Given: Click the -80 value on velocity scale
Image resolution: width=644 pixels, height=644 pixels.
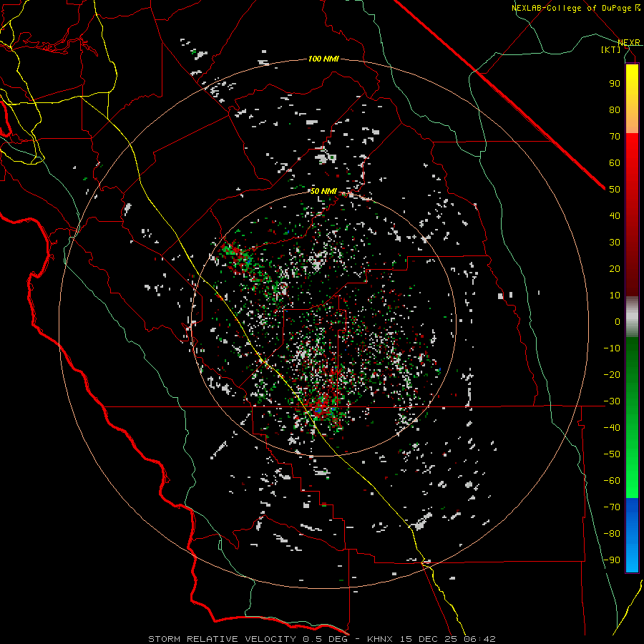Looking at the screenshot, I should [612, 534].
